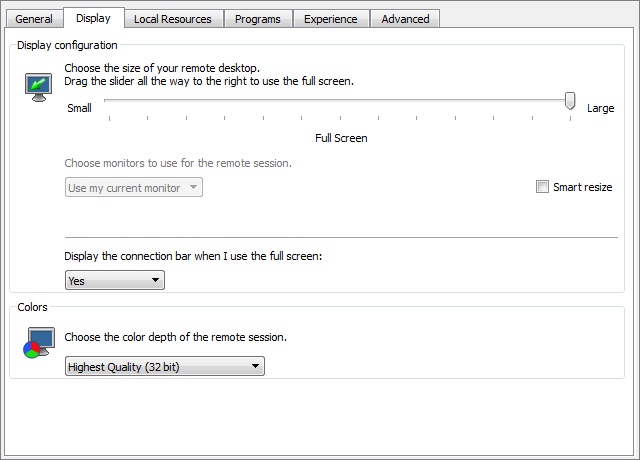Viewport: 640px width, 460px height.
Task: Click the Colors group heading
Action: (x=33, y=307)
